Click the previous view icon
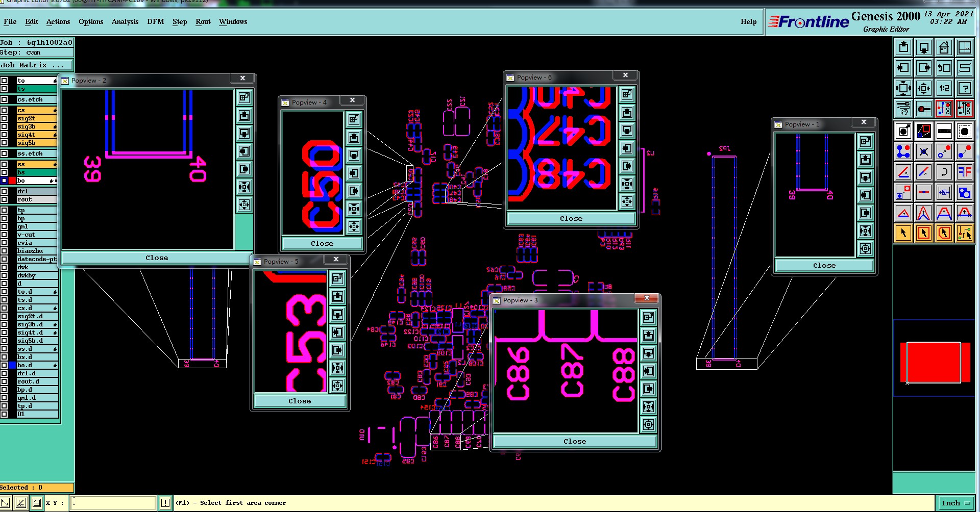The height and width of the screenshot is (512, 980). point(944,68)
